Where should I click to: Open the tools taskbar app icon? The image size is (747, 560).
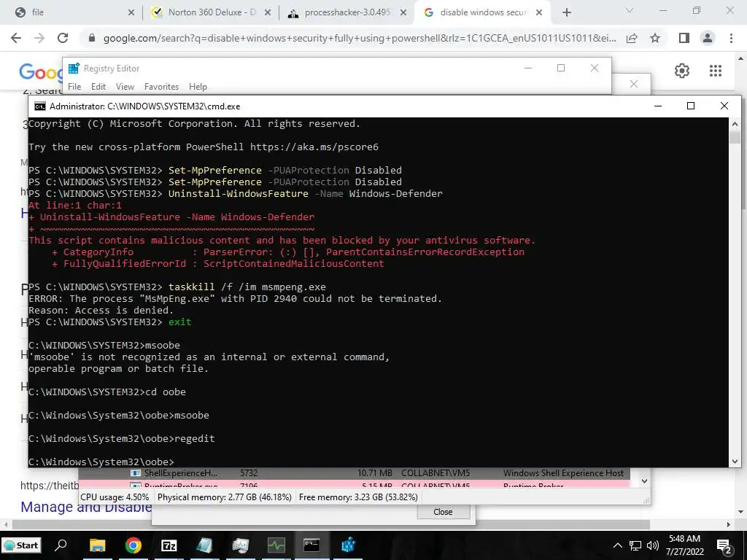pos(241,545)
